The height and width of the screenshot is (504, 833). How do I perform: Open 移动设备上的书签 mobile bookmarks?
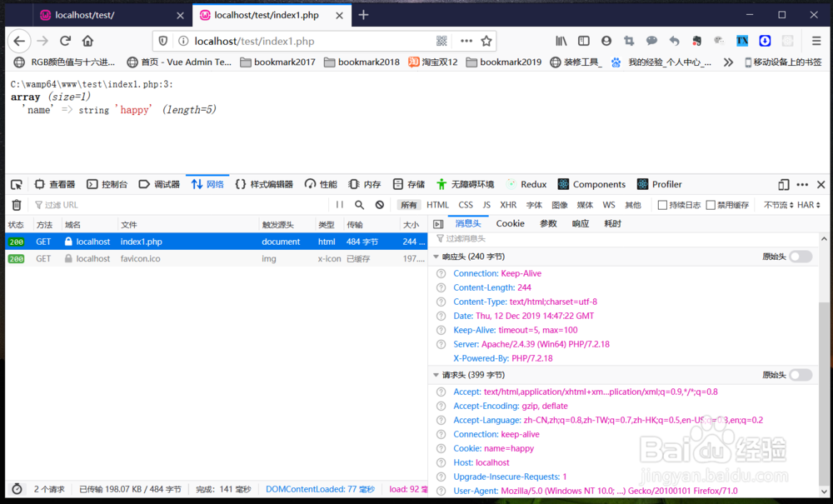[x=783, y=62]
